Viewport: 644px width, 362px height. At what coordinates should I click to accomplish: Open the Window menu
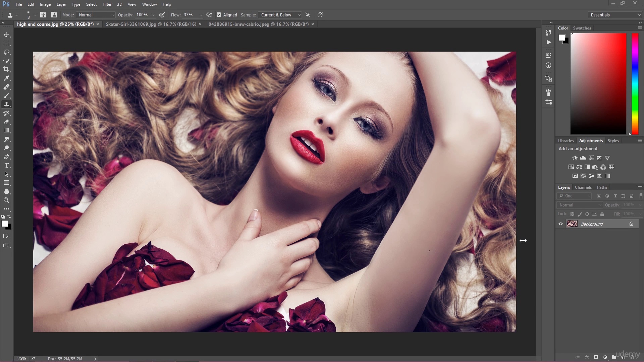(x=149, y=4)
